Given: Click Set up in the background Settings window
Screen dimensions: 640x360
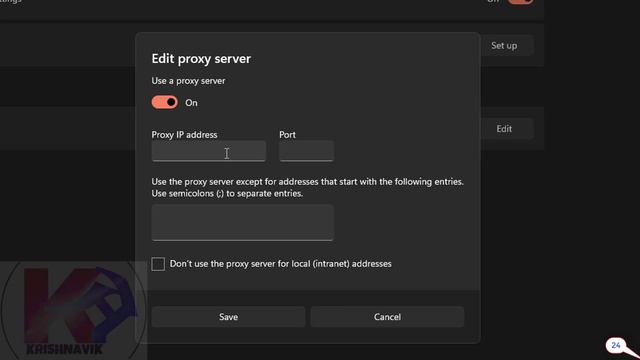Looking at the screenshot, I should tap(504, 46).
